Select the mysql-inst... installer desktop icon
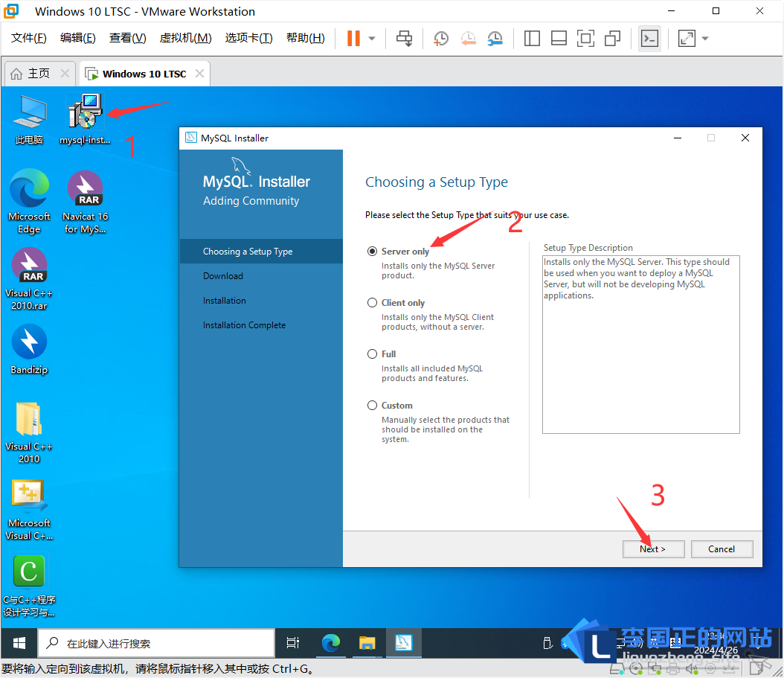The height and width of the screenshot is (678, 784). point(85,120)
